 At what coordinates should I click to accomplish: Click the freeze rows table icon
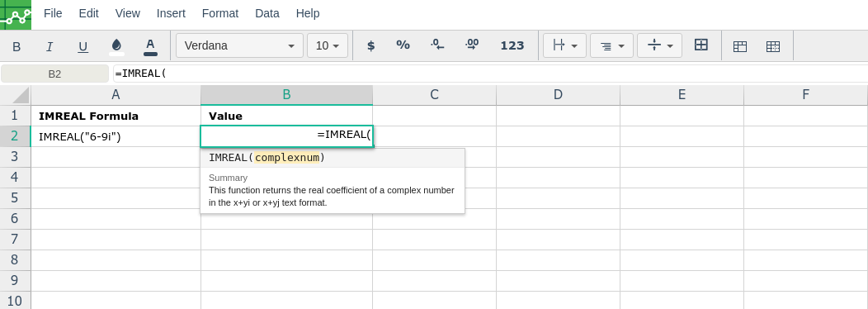coord(740,46)
